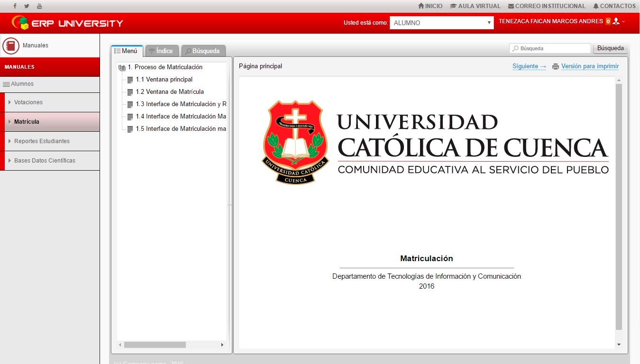Open the Facebook social icon
Image resolution: width=640 pixels, height=364 pixels.
15,6
